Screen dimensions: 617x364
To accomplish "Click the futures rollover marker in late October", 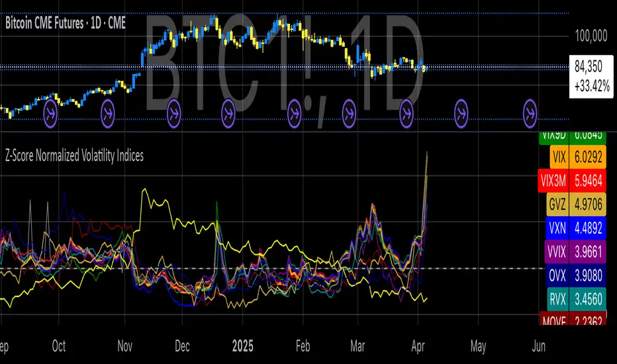I will [108, 114].
